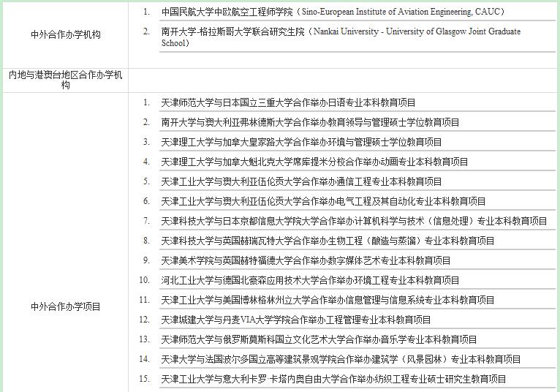Click 天津科技大学 and 京都信息大学院大学 计算机科学与技术 project
Image resolution: width=560 pixels, height=392 pixels.
point(354,221)
